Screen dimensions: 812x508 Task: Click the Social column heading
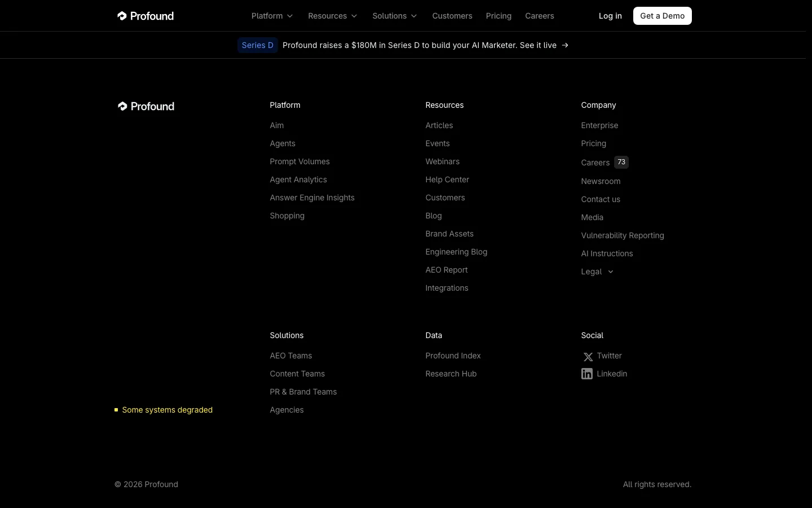(592, 335)
